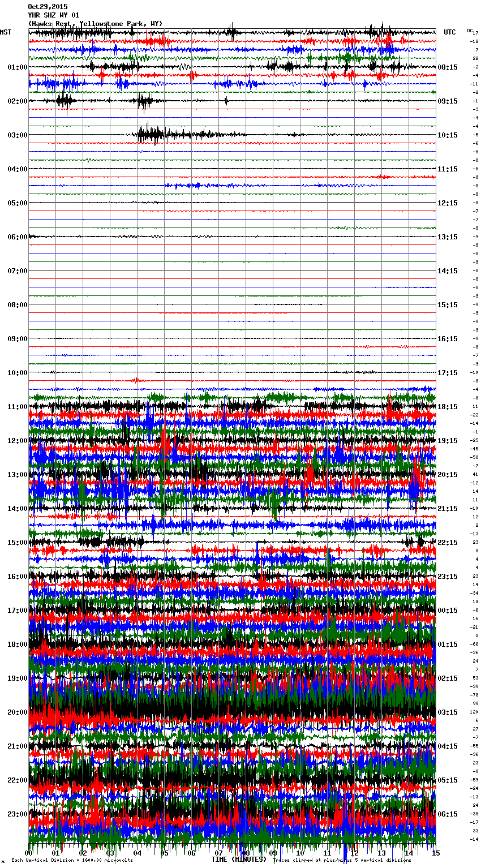481x868 pixels.
Task: Select the "17:00" MST hour label
Action: pyautogui.click(x=18, y=611)
